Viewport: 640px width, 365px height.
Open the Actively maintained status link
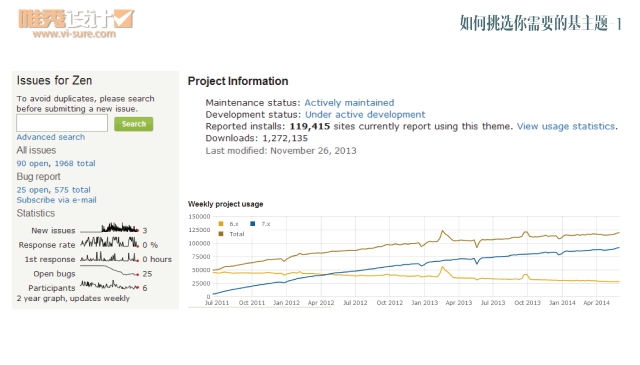click(x=349, y=103)
